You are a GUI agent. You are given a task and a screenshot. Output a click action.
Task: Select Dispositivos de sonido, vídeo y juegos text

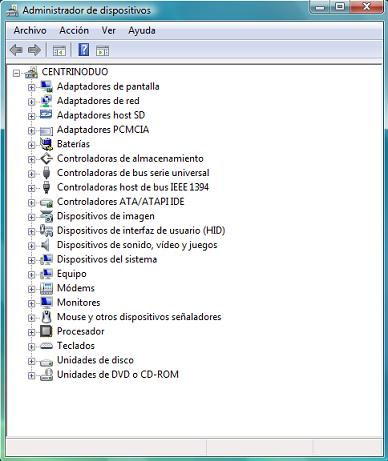click(137, 245)
